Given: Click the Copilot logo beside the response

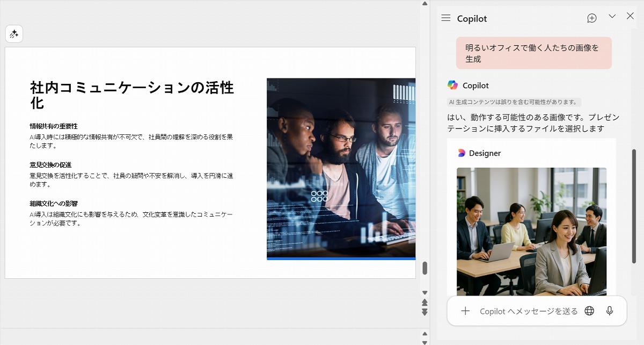Looking at the screenshot, I should (x=452, y=85).
